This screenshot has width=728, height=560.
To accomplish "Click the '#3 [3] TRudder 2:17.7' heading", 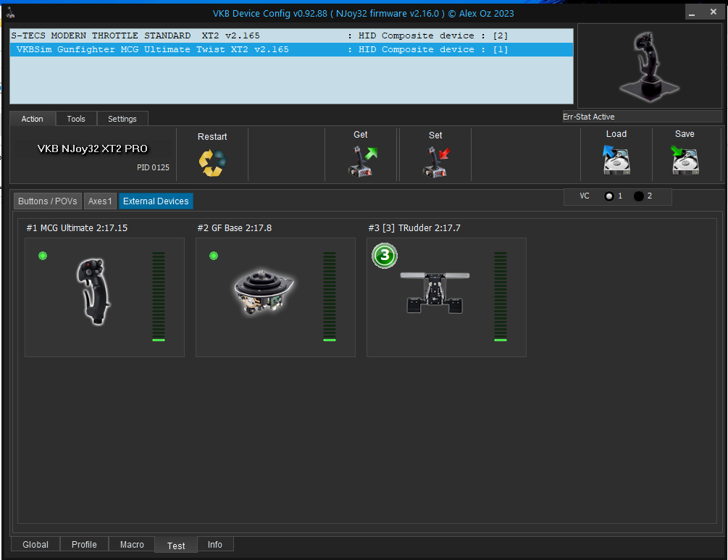I will point(414,228).
